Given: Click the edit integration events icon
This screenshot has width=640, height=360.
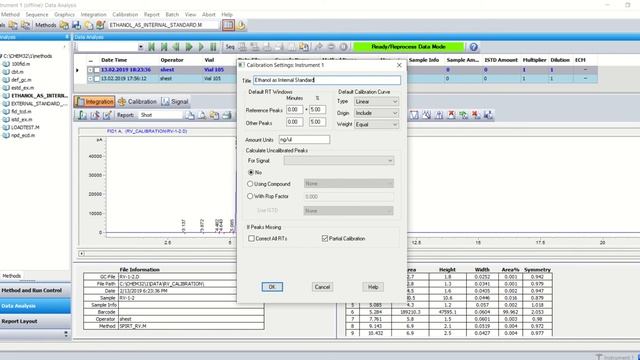Looking at the screenshot, I should pos(107,115).
